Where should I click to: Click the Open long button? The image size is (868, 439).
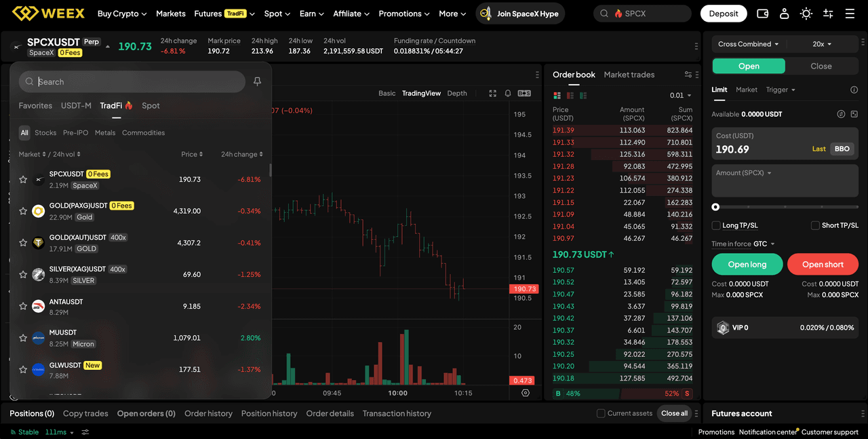point(747,264)
